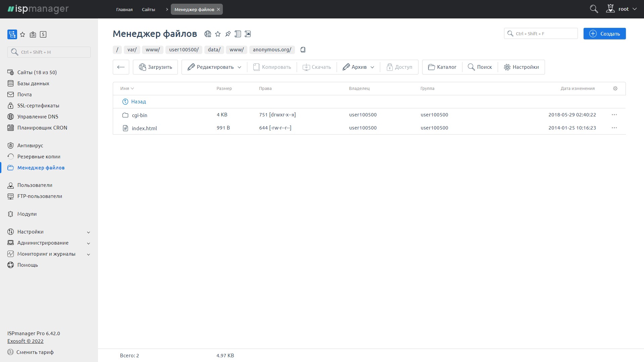Open actions menu for cgi-bin row

pos(614,115)
